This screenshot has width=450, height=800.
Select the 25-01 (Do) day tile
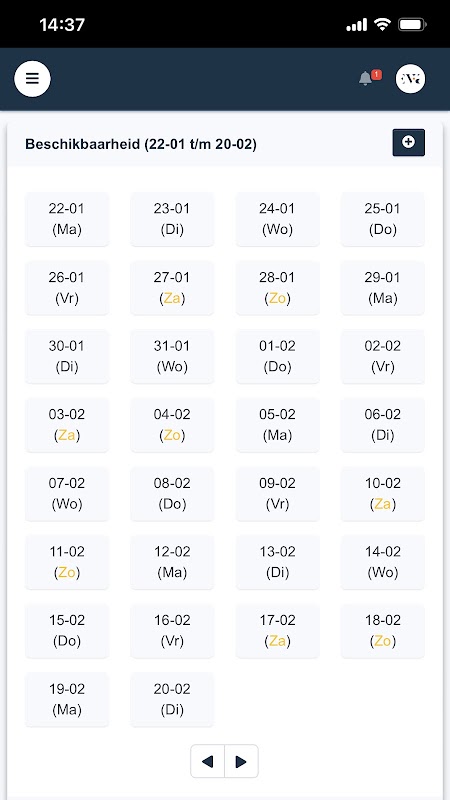(x=383, y=219)
